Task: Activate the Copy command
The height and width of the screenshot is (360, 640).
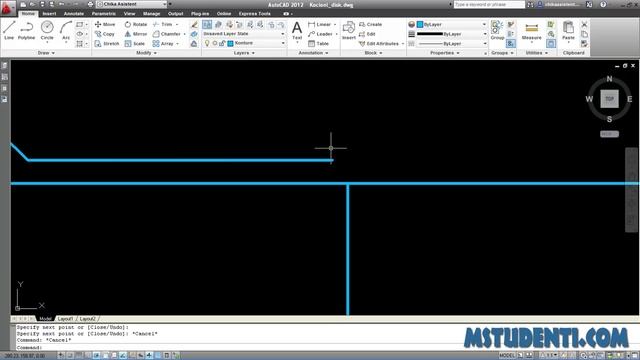Action: click(x=105, y=34)
